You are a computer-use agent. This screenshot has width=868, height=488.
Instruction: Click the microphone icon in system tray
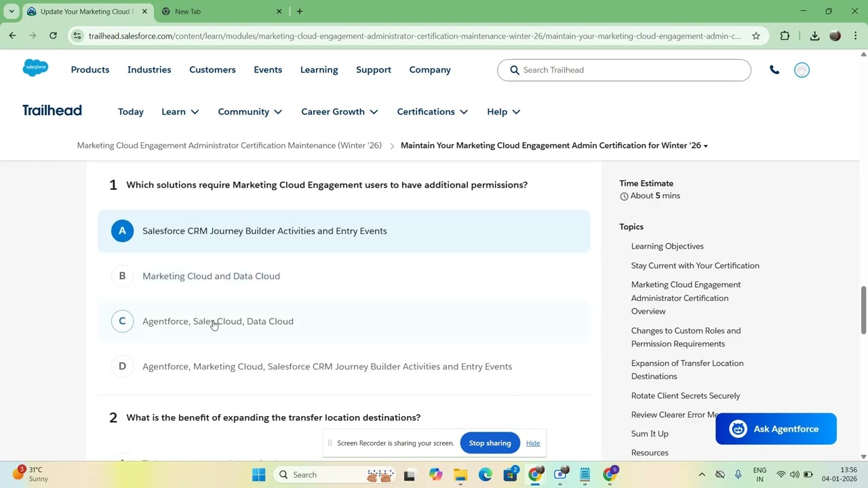738,474
